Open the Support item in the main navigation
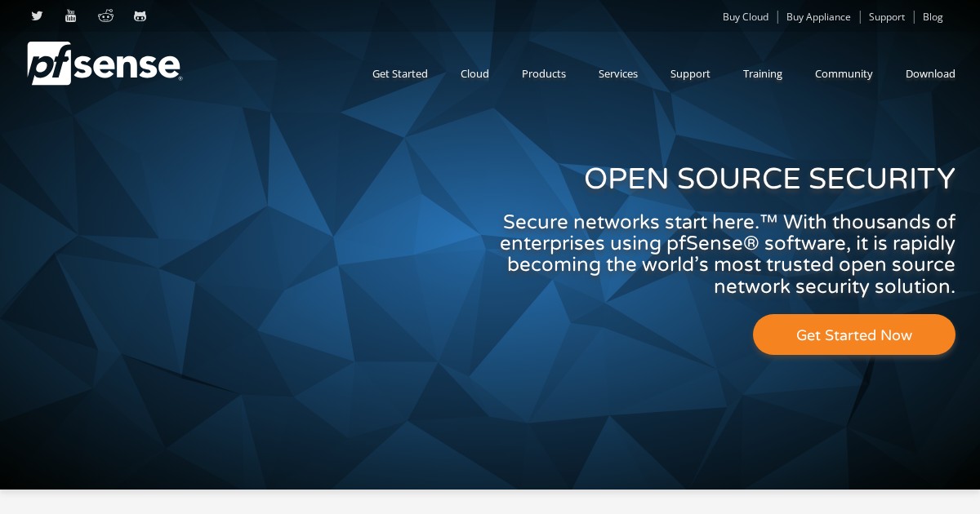 pyautogui.click(x=690, y=74)
